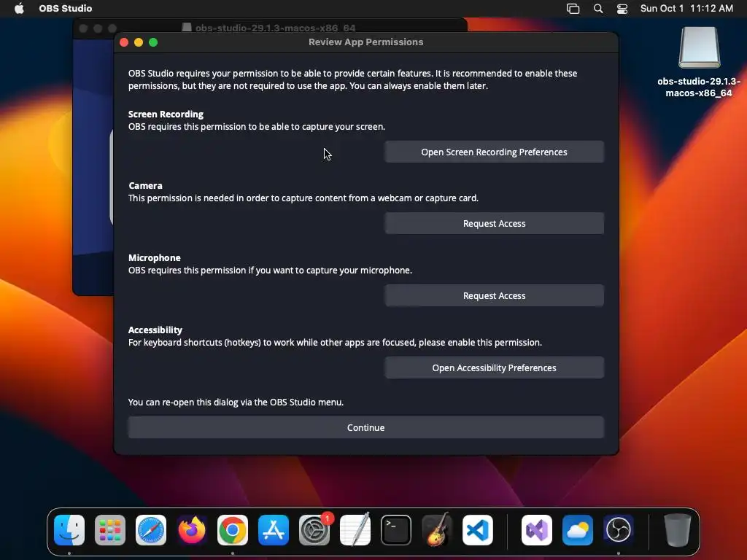The width and height of the screenshot is (747, 560).
Task: Open System Settings from the dock
Action: pos(314,530)
